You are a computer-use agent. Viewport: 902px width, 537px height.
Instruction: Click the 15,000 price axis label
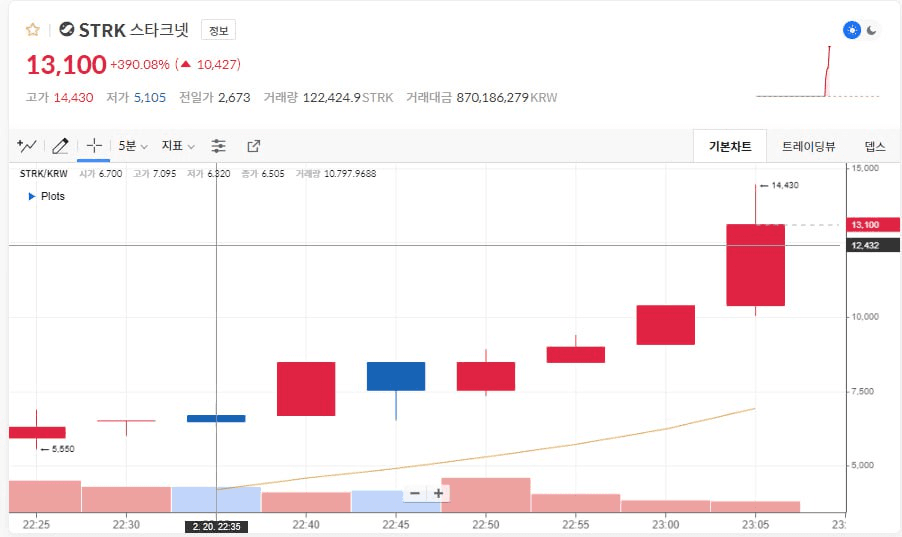tap(865, 168)
